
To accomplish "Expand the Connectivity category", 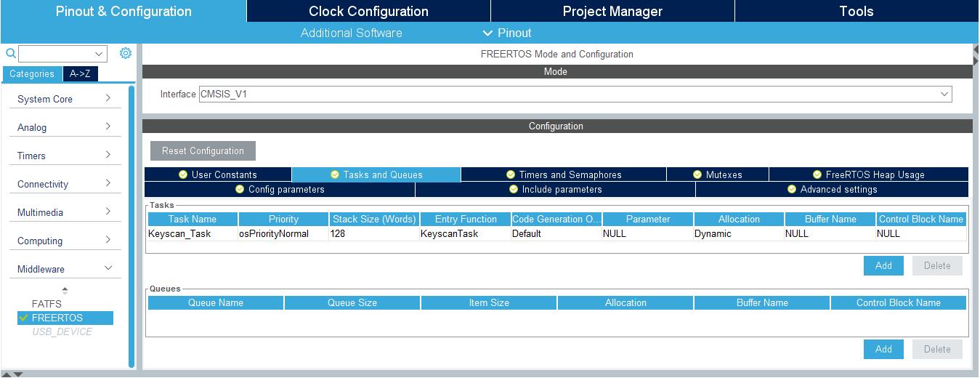I will click(65, 184).
